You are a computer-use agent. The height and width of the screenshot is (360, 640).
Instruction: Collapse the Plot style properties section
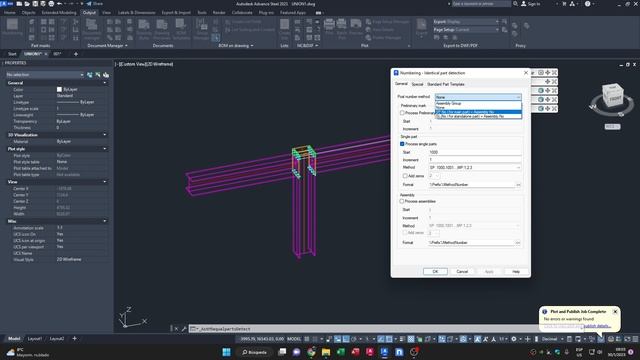point(105,149)
